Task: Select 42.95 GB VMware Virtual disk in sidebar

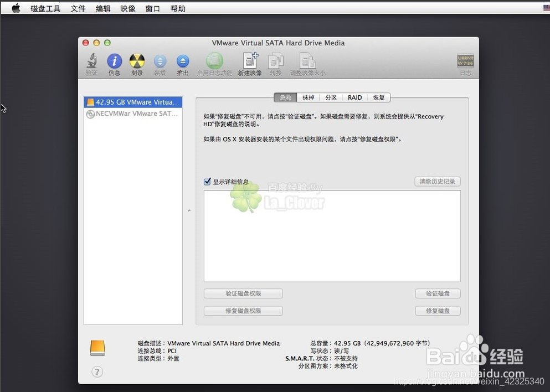Action: [x=133, y=102]
